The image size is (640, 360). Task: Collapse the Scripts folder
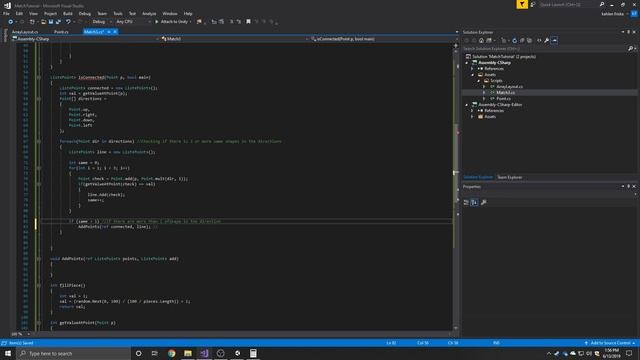point(479,81)
